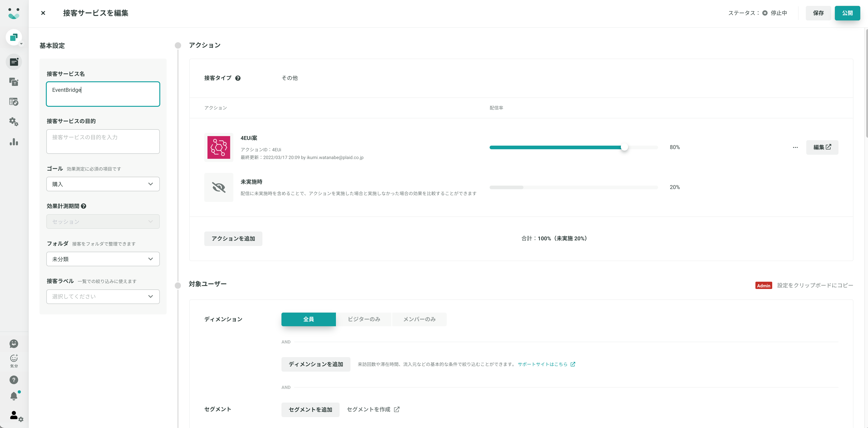
Task: Open the 接客ラベル selection dropdown
Action: click(103, 296)
